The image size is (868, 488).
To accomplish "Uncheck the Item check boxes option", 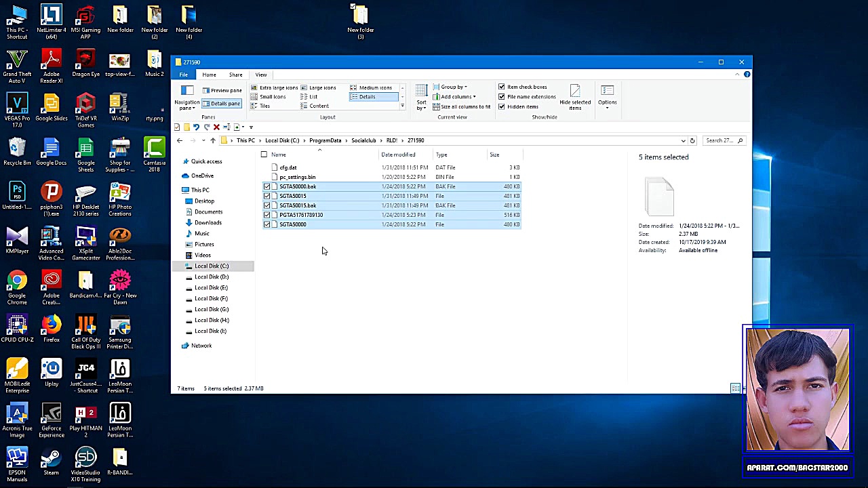I will [502, 87].
